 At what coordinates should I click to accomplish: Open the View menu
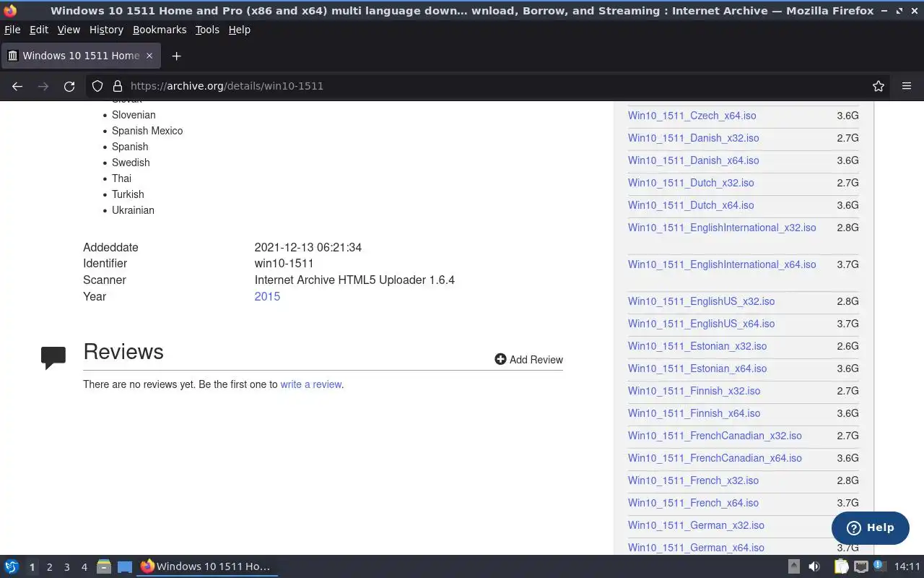[x=69, y=30]
